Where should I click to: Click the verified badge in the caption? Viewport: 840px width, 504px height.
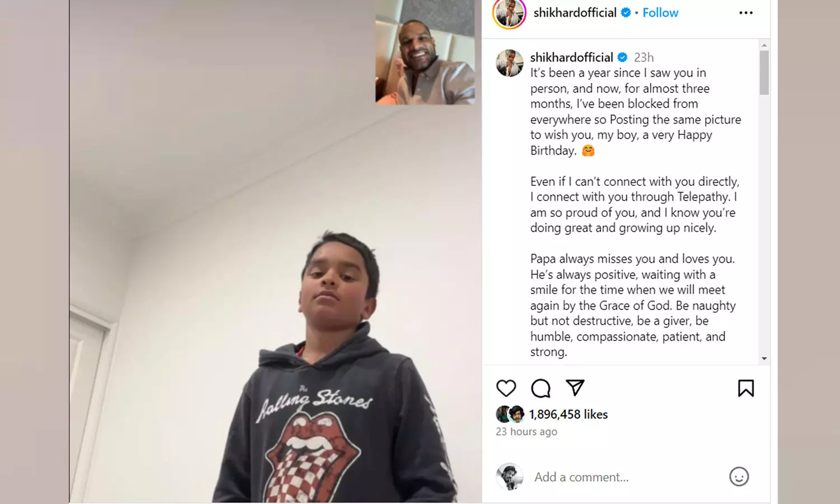click(623, 57)
